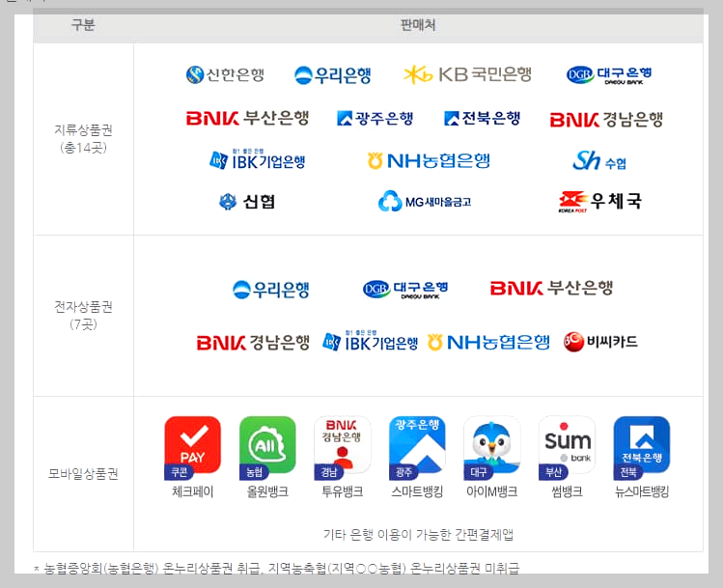Select the 신협 logo
The height and width of the screenshot is (588, 723).
click(x=247, y=202)
